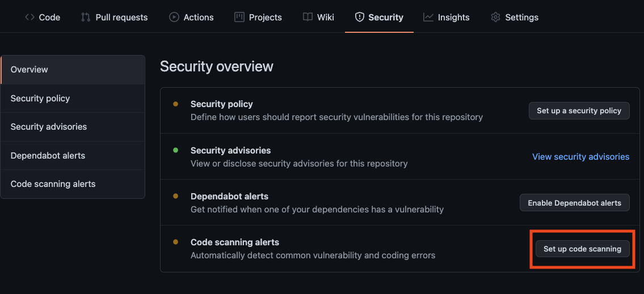
Task: Click the green status dot for Security advisories
Action: (x=176, y=150)
